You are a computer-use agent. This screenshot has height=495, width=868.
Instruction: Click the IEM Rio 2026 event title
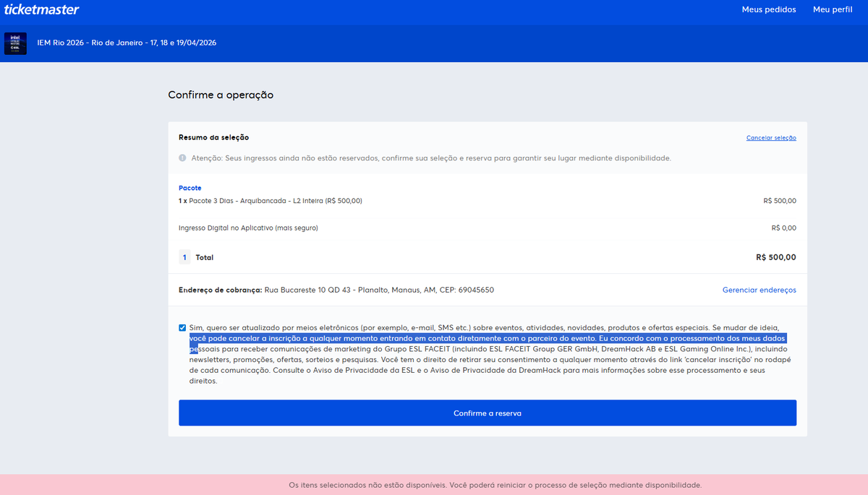(x=127, y=43)
